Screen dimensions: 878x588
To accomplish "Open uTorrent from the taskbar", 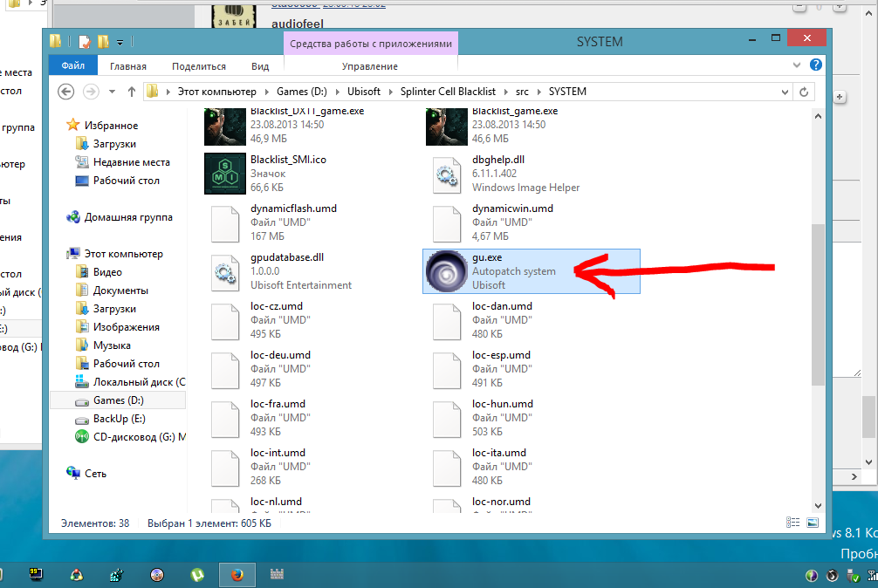I will 197,575.
